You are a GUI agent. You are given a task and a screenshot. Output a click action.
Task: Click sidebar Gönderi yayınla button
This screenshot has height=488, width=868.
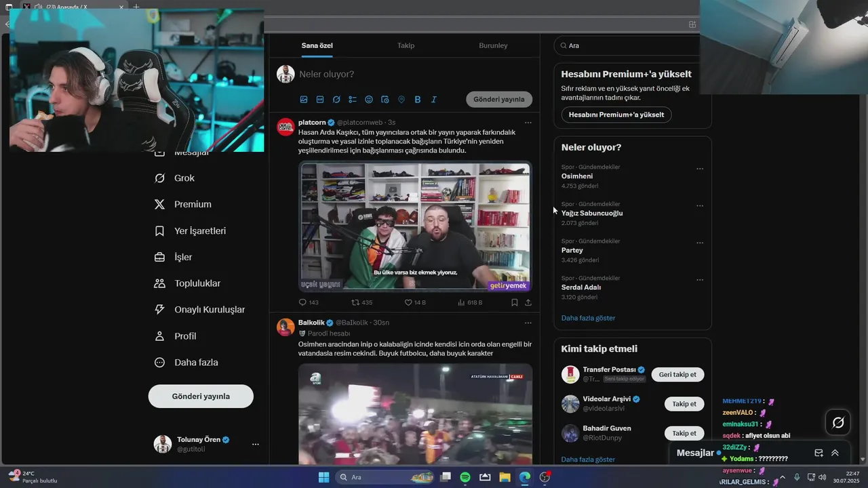point(201,396)
